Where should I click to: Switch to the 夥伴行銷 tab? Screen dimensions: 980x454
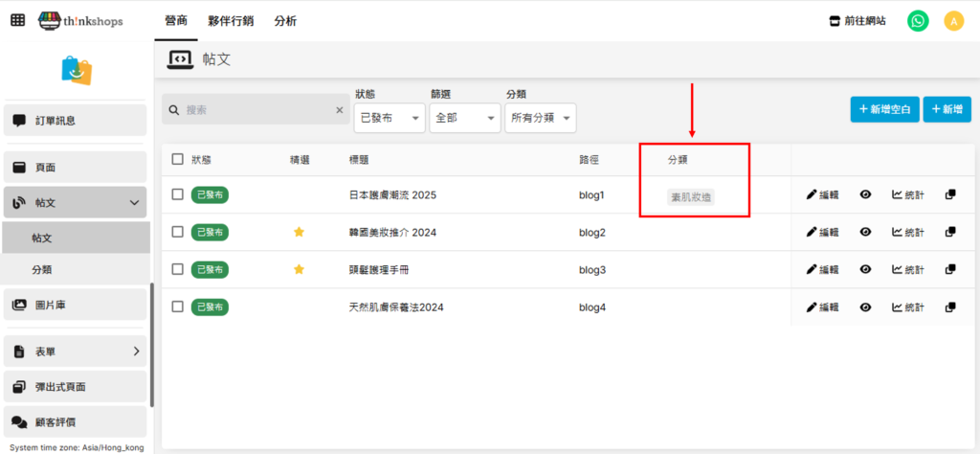(231, 20)
